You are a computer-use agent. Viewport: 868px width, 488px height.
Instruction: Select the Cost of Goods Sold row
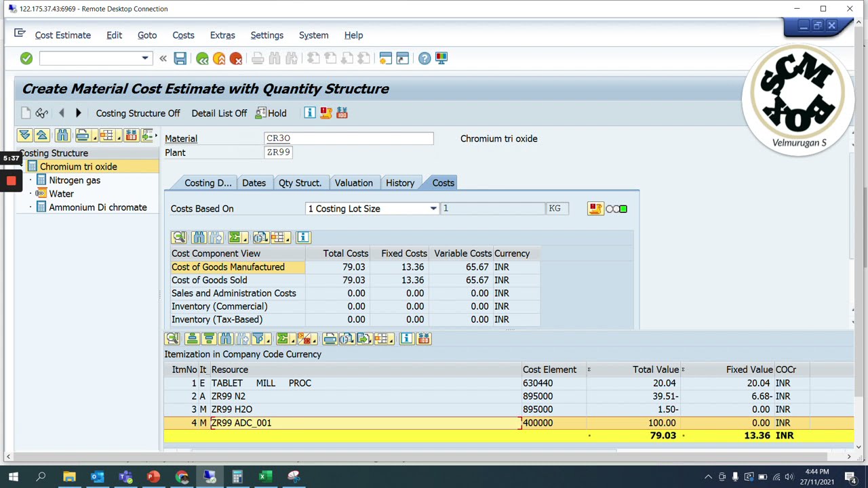point(355,280)
